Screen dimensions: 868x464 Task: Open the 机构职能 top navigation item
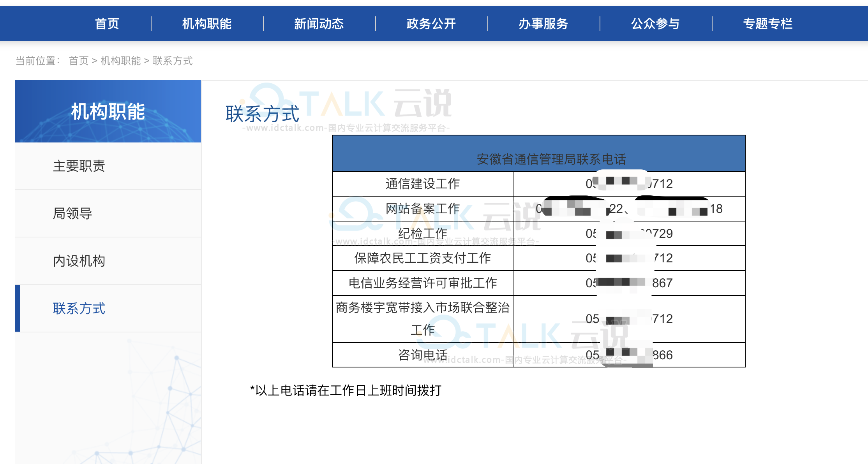[x=207, y=24]
